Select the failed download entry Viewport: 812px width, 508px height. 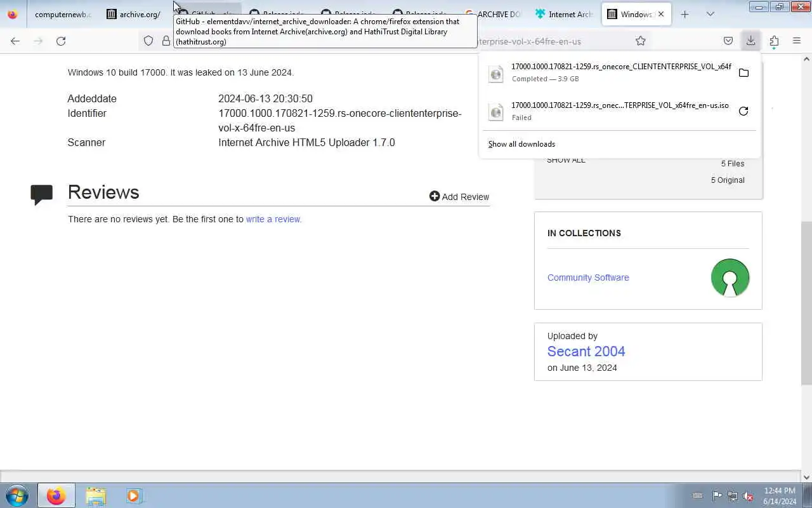[609, 111]
